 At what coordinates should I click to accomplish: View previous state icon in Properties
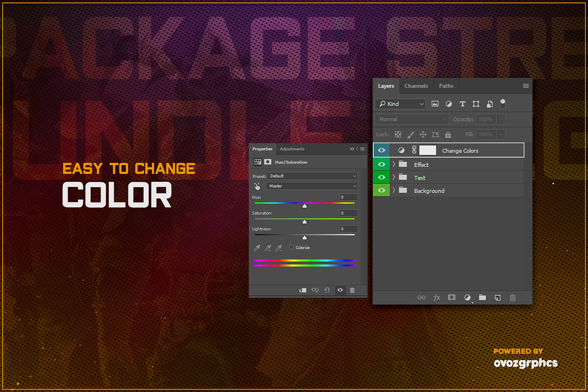click(315, 291)
